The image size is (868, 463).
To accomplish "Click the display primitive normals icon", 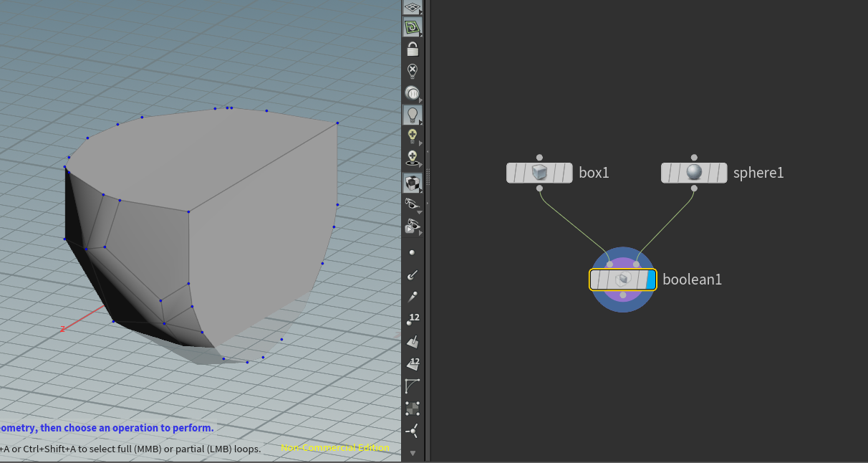I will [412, 342].
